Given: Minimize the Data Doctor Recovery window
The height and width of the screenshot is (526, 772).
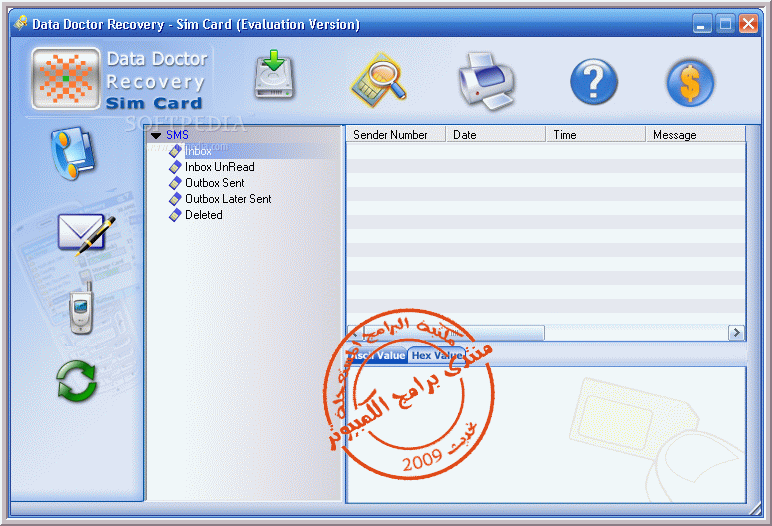Looking at the screenshot, I should tap(702, 24).
